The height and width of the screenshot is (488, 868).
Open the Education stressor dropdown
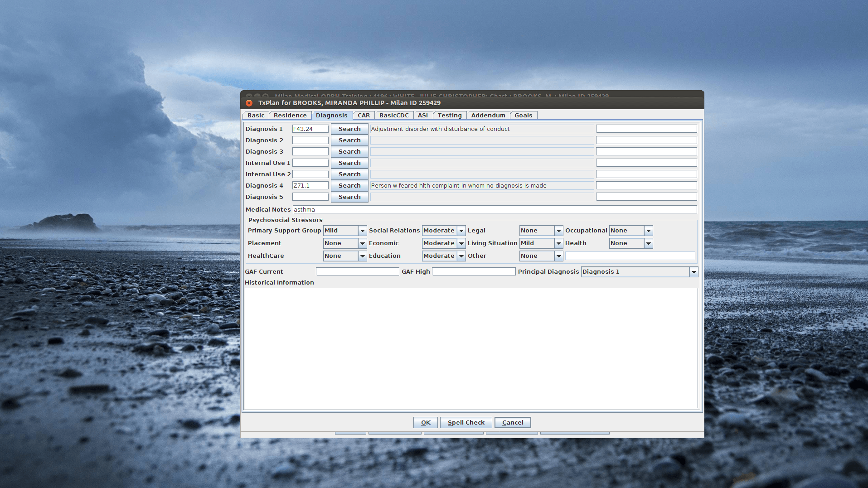click(x=444, y=256)
